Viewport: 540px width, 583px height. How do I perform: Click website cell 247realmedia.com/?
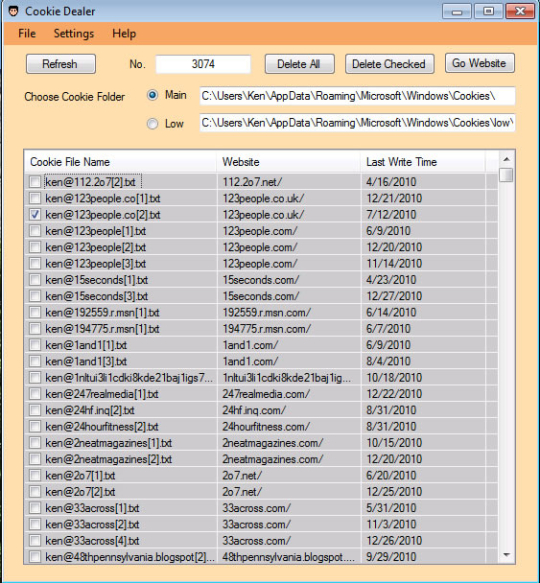tap(266, 394)
